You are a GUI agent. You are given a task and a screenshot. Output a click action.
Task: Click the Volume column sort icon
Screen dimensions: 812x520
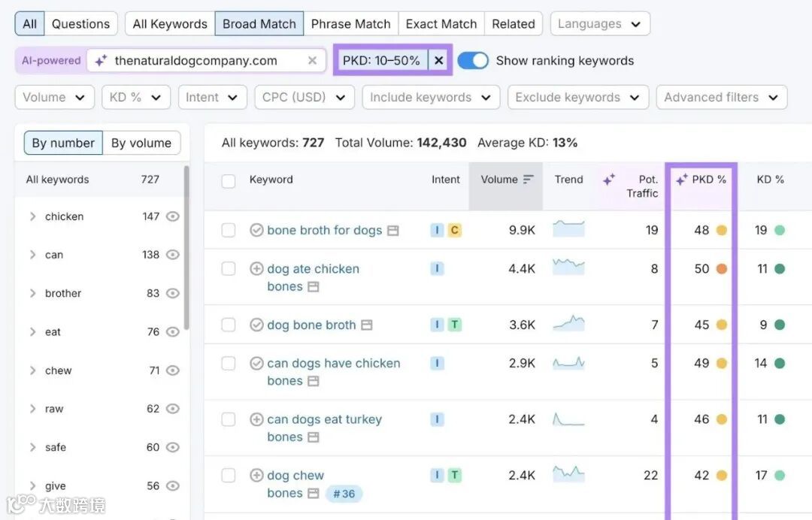click(528, 180)
